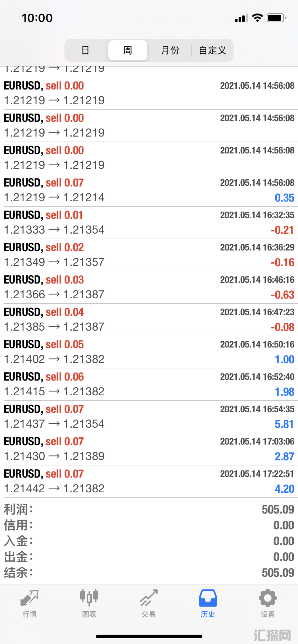This screenshot has width=298, height=644.
Task: Tap the Wi-Fi status icon
Action: click(257, 18)
